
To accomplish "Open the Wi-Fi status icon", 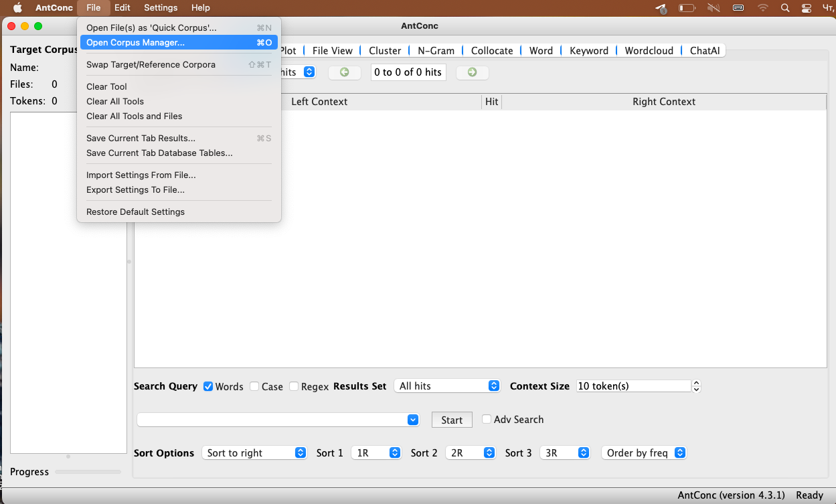I will click(x=763, y=8).
